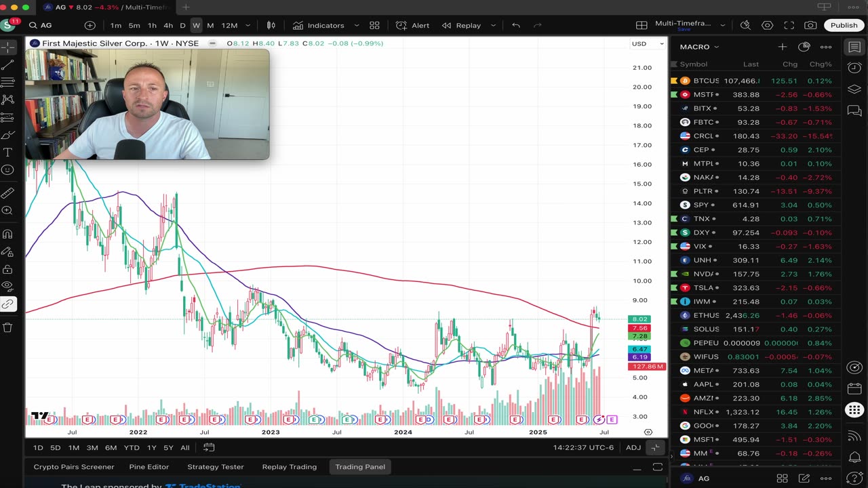Remove all drawings with trash icon
Screen dimensions: 868x488
tap(8, 327)
